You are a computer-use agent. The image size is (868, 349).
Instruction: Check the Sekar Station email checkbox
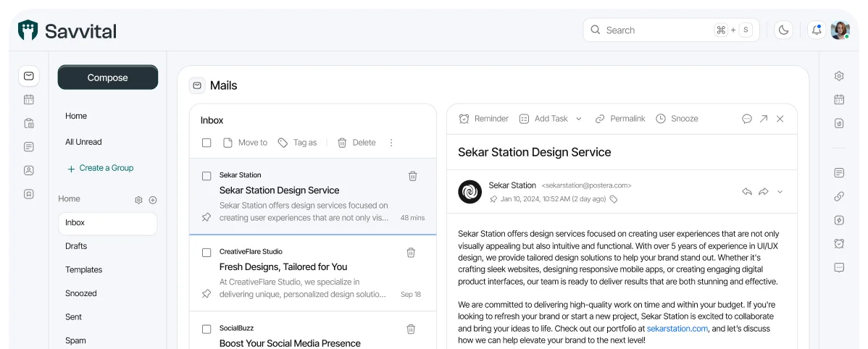pyautogui.click(x=206, y=176)
